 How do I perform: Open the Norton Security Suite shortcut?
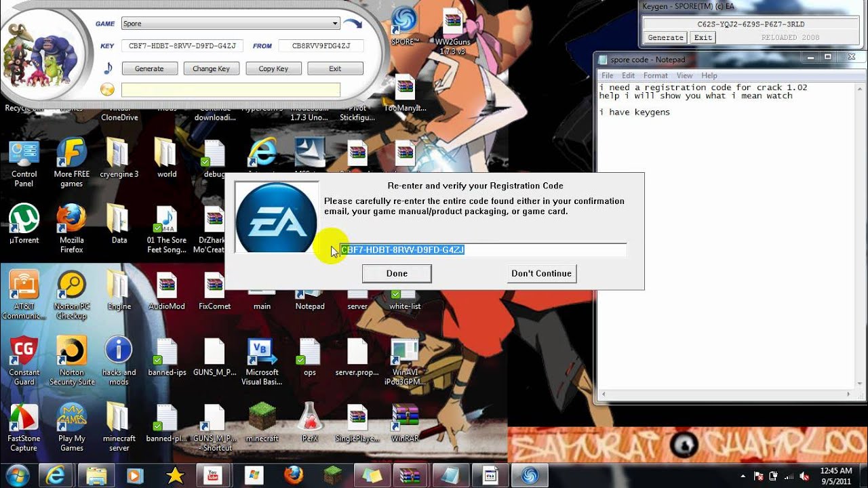tap(72, 362)
